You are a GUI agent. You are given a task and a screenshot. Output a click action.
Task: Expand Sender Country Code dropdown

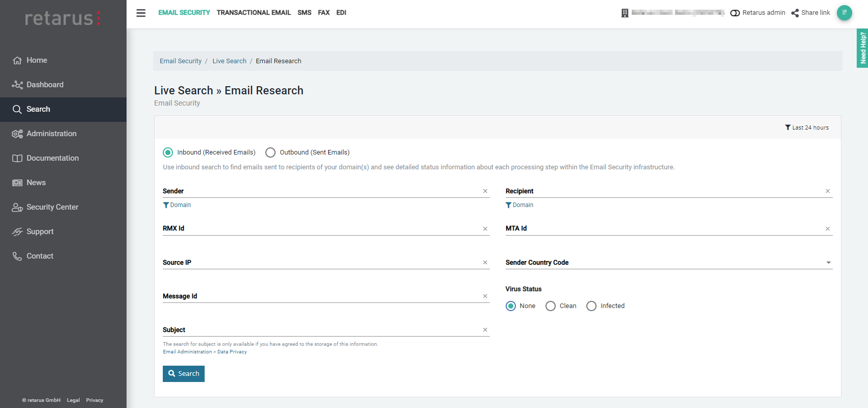tap(828, 263)
